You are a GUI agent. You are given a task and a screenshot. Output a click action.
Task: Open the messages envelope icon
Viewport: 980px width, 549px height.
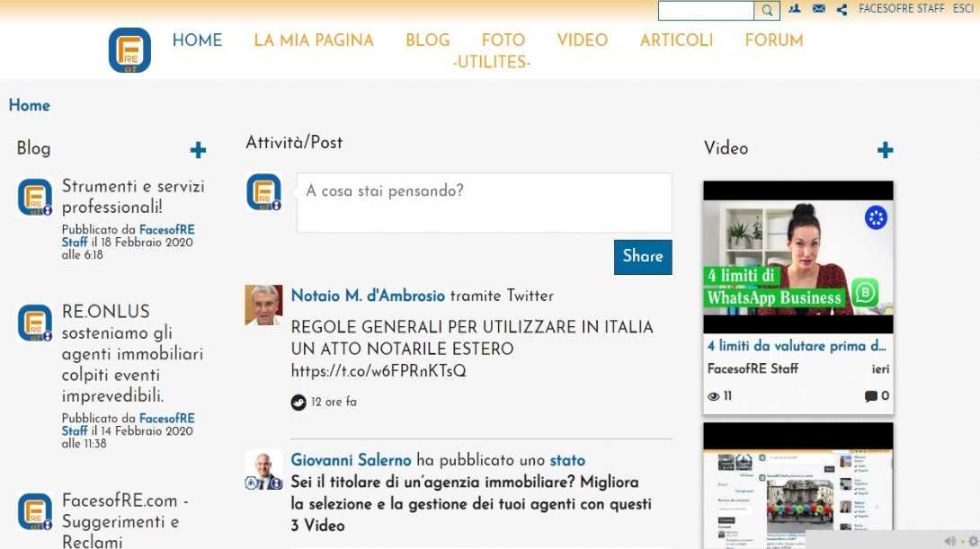click(x=819, y=9)
